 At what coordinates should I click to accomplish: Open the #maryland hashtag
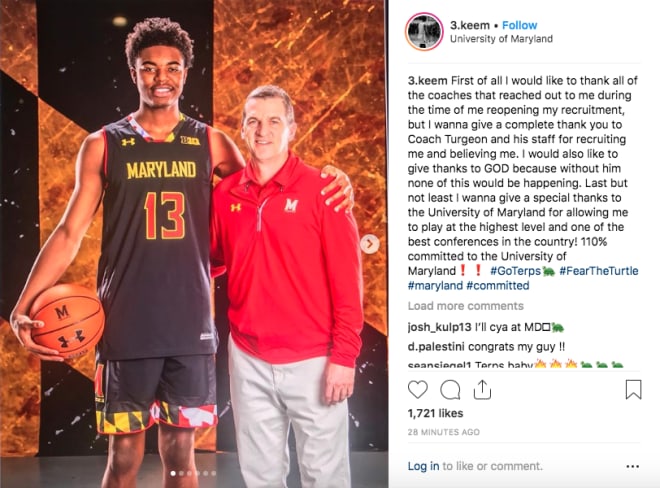pos(435,285)
